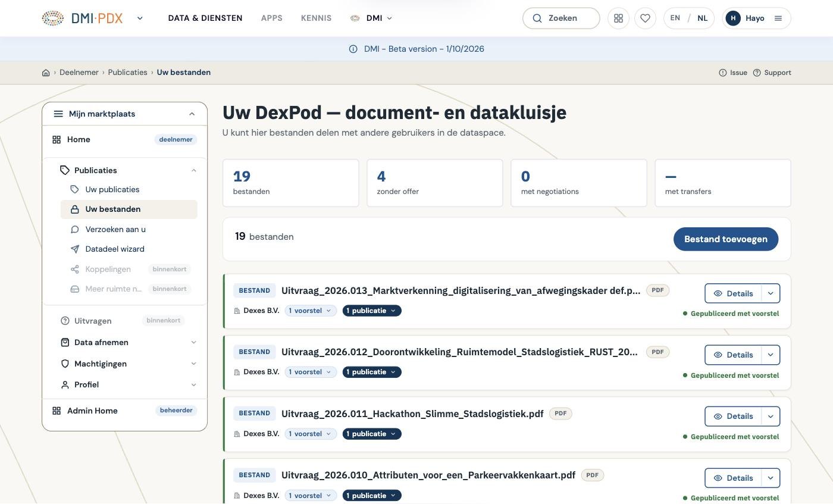Click the search magnifier icon

537,18
